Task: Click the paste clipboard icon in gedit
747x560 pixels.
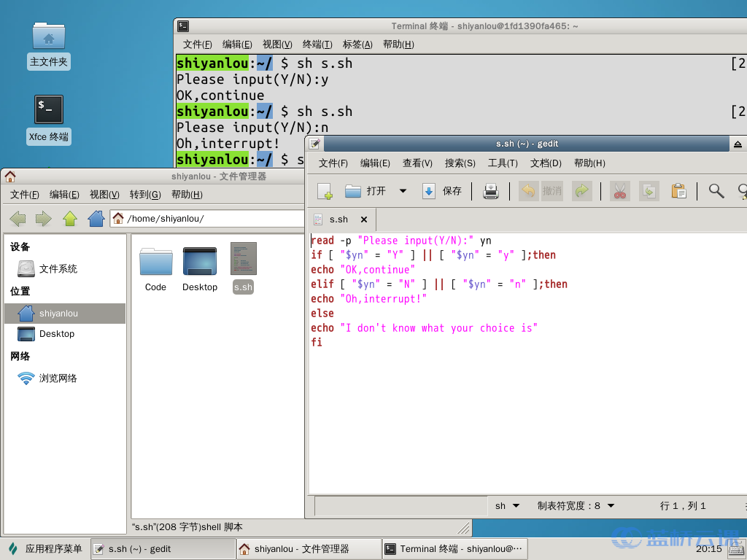Action: tap(678, 192)
